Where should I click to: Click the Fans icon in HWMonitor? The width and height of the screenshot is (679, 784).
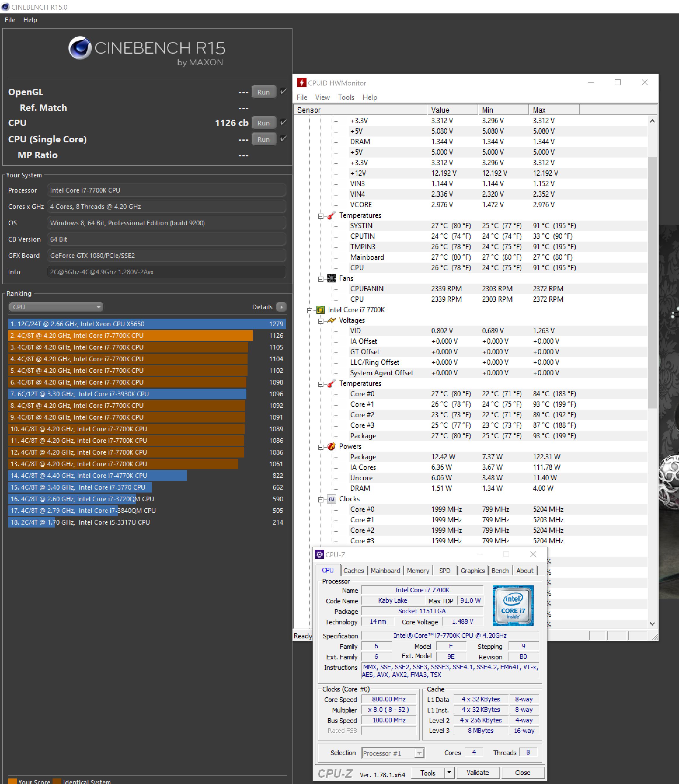click(332, 278)
